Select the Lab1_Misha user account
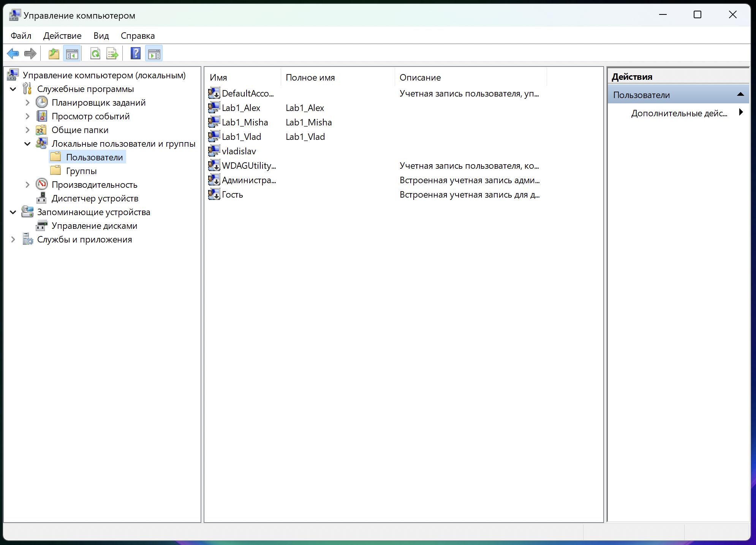This screenshot has height=545, width=756. pos(245,122)
